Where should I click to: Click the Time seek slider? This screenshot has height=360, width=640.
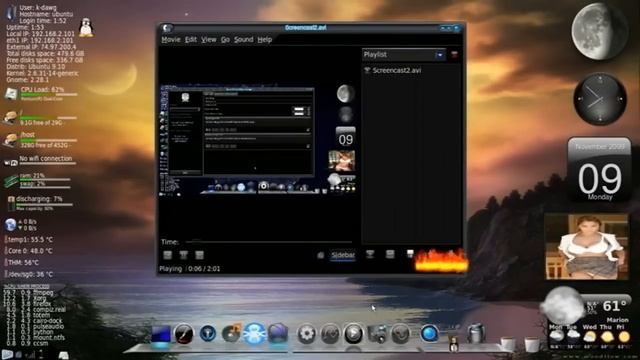pos(269,242)
